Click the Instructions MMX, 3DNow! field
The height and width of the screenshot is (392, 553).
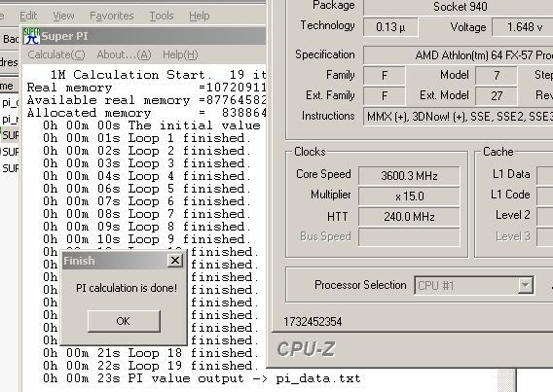[459, 117]
